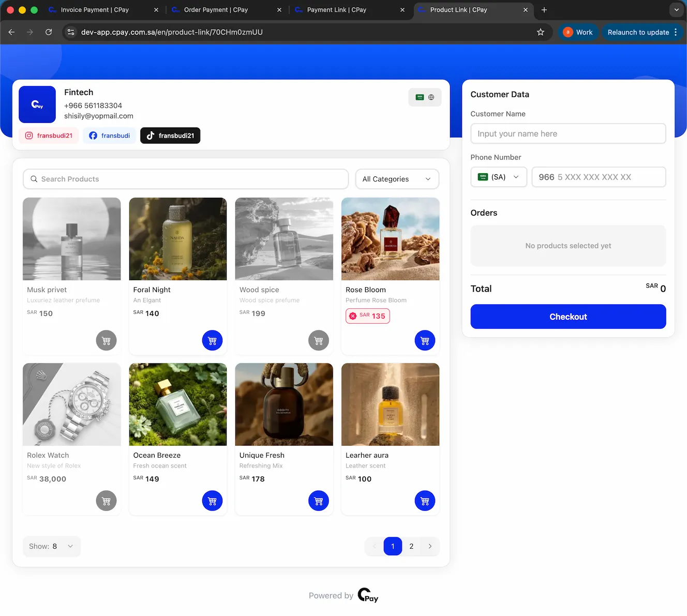Click the Input your name here field
The width and height of the screenshot is (687, 616).
coord(567,133)
